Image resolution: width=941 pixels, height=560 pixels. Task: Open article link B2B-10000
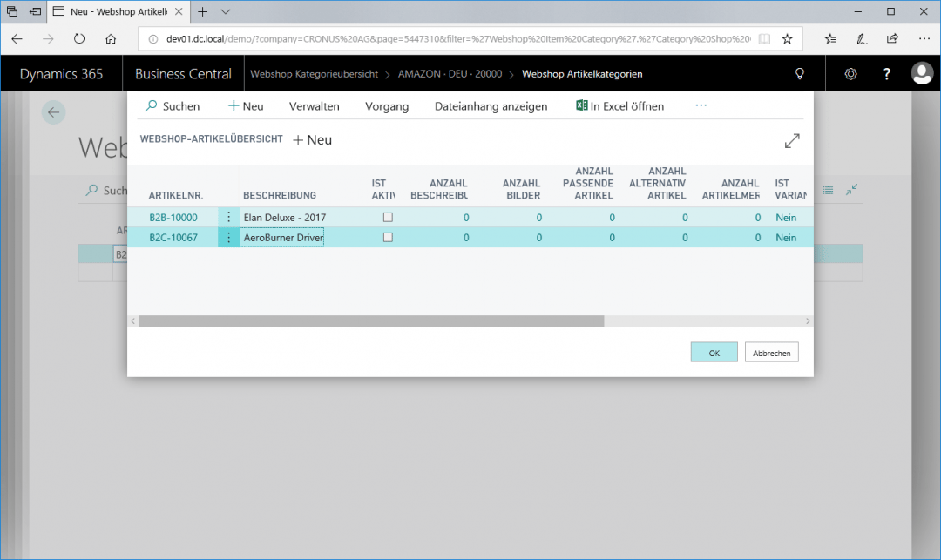click(173, 218)
